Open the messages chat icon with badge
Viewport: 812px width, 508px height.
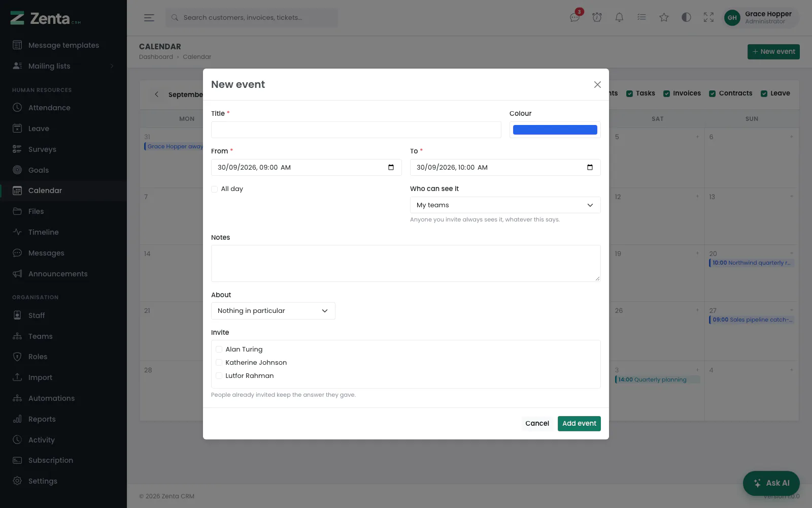point(574,17)
